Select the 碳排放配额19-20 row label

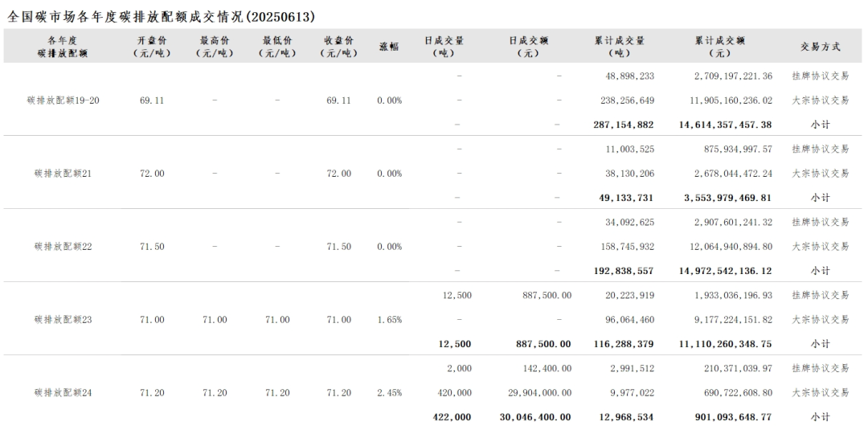tap(63, 100)
